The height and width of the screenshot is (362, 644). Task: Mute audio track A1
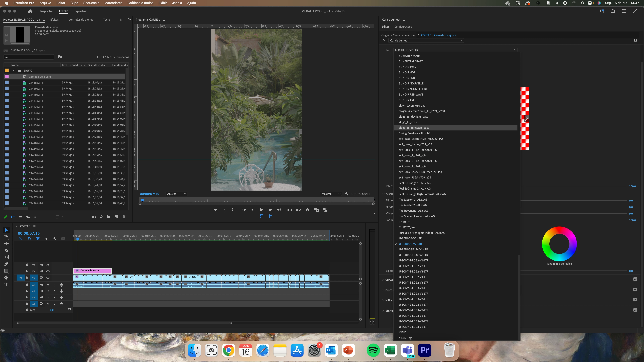[x=48, y=285]
